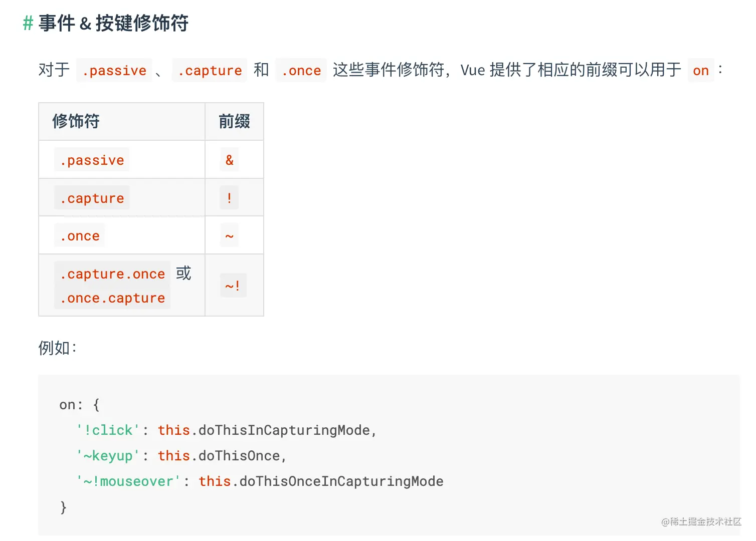Click doThisOnce in the code block
The height and width of the screenshot is (541, 756).
point(239,456)
